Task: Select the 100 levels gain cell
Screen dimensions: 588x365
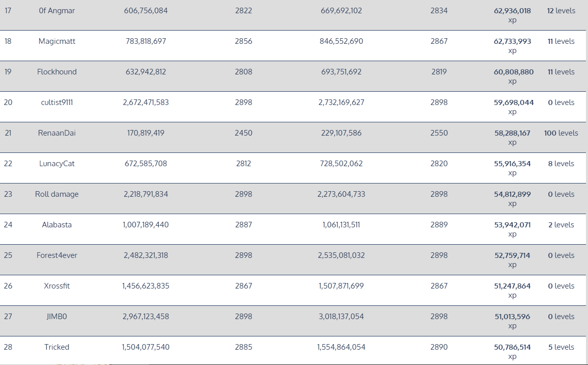Action: [x=561, y=133]
